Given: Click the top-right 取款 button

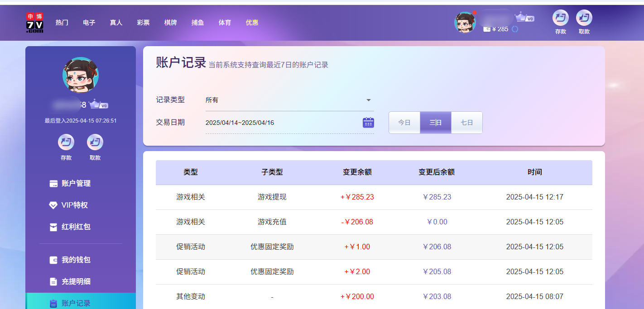Looking at the screenshot, I should pyautogui.click(x=584, y=22).
